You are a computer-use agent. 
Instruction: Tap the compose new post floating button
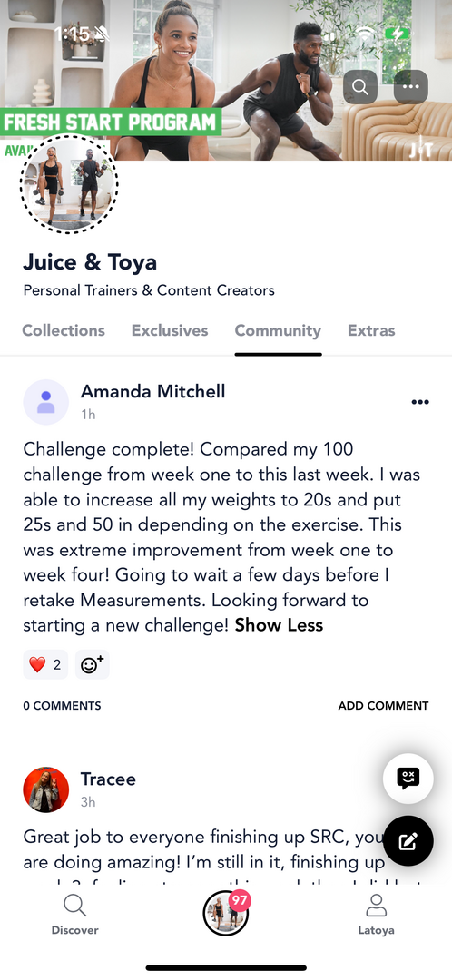pyautogui.click(x=408, y=840)
